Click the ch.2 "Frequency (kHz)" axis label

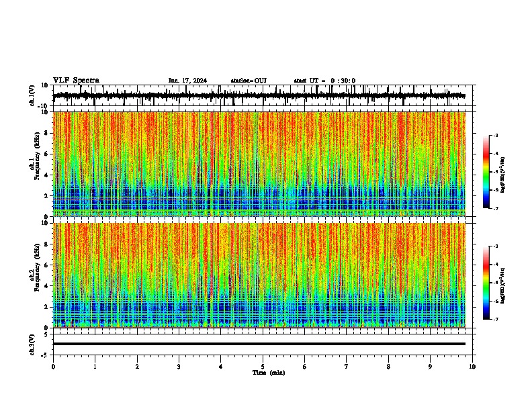click(x=38, y=267)
